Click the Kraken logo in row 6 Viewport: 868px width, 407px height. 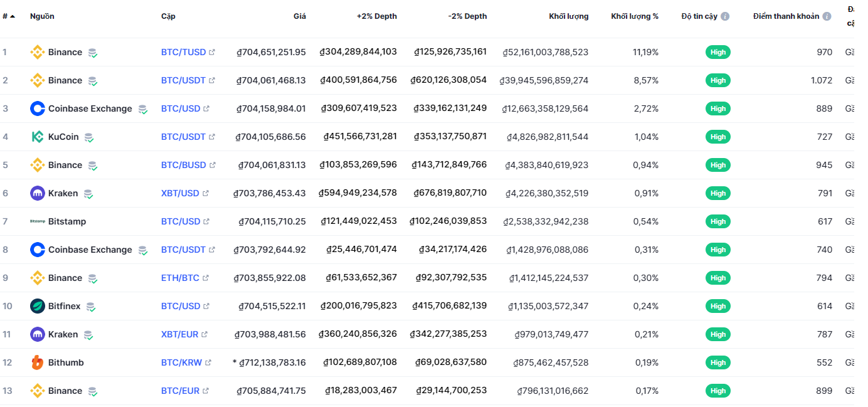pyautogui.click(x=38, y=193)
